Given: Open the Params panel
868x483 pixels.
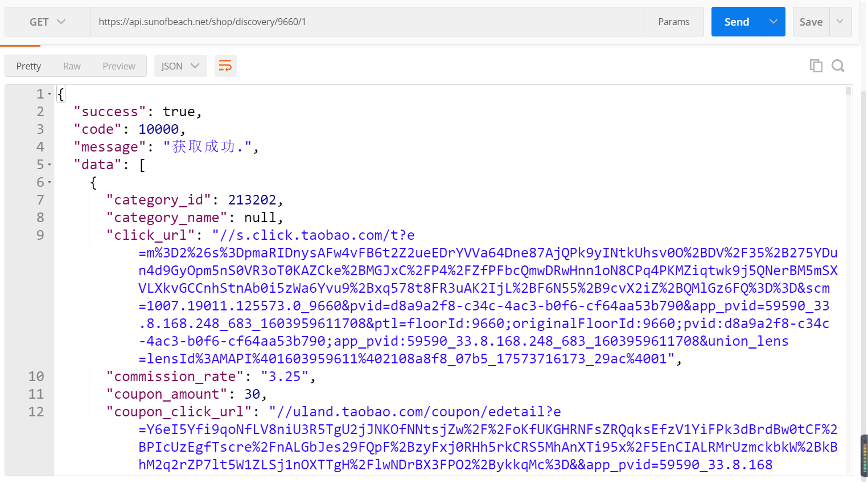Looking at the screenshot, I should click(674, 22).
